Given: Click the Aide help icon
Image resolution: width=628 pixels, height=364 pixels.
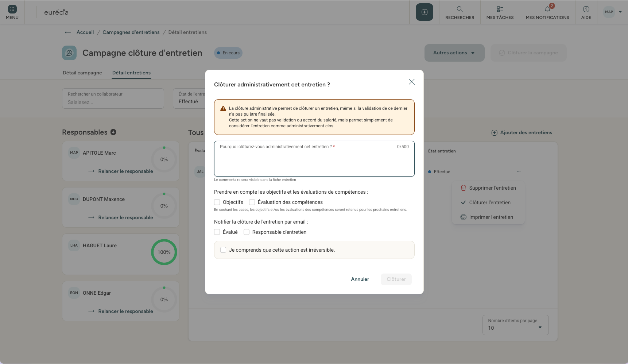Looking at the screenshot, I should [x=586, y=9].
